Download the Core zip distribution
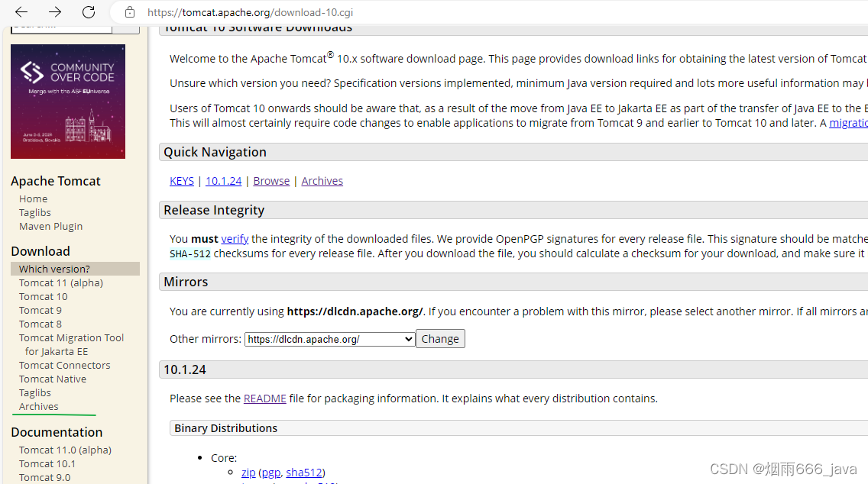The height and width of the screenshot is (484, 868). point(248,473)
